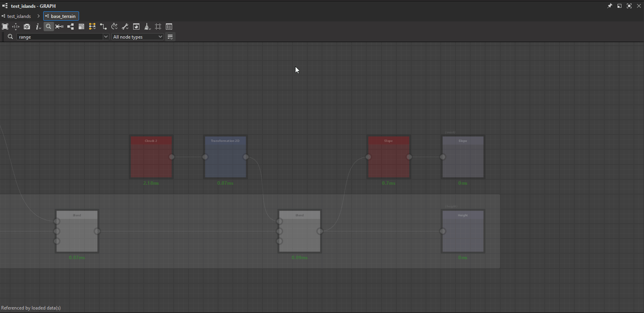Reset graph zoom to 1:1

tap(16, 27)
